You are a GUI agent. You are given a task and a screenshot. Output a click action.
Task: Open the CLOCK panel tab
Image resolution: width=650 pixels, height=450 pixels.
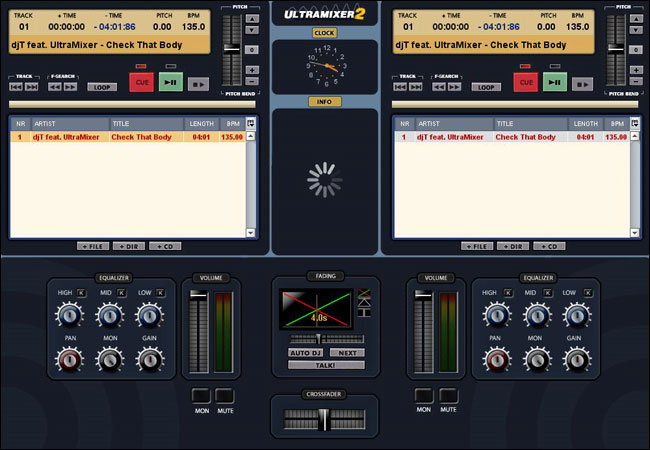click(x=324, y=33)
